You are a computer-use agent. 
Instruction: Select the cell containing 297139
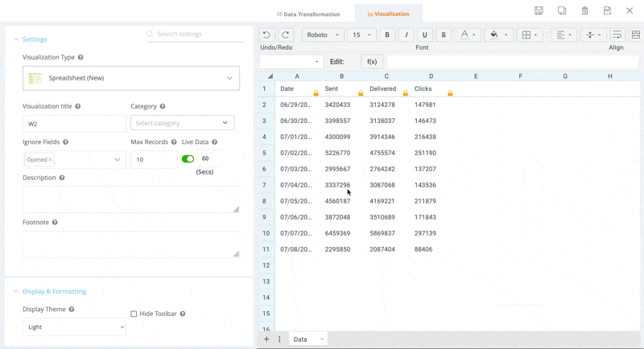(431, 233)
